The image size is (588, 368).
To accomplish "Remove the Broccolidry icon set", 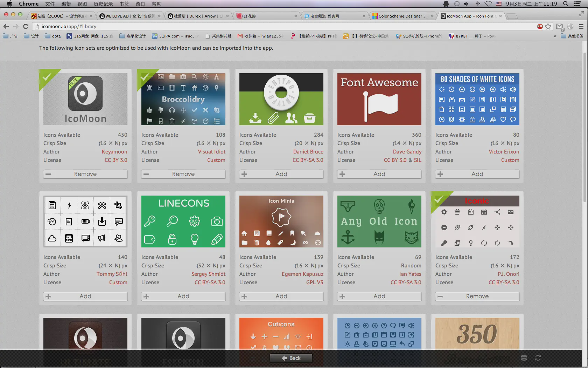I will (x=183, y=174).
